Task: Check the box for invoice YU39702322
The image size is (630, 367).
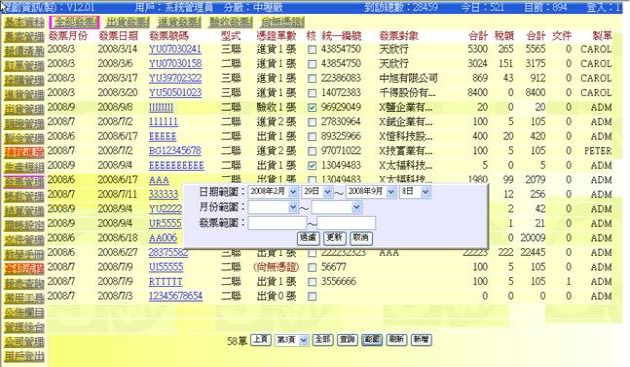Action: [312, 79]
